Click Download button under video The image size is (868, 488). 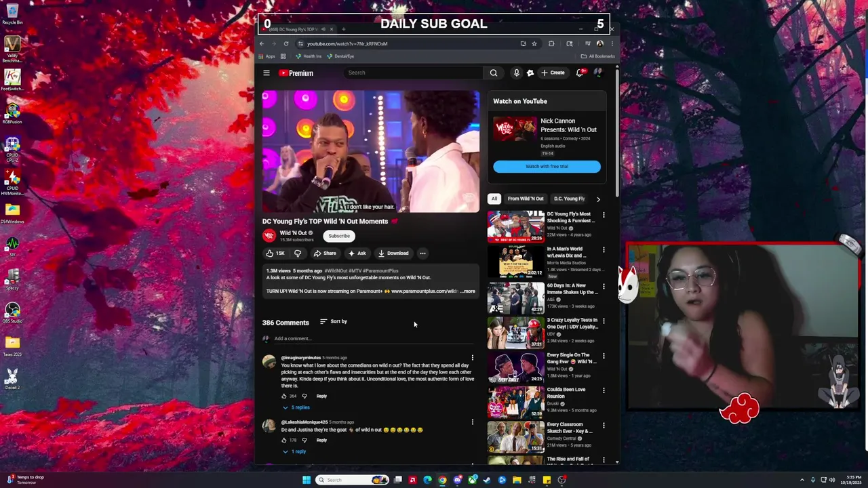tap(393, 253)
